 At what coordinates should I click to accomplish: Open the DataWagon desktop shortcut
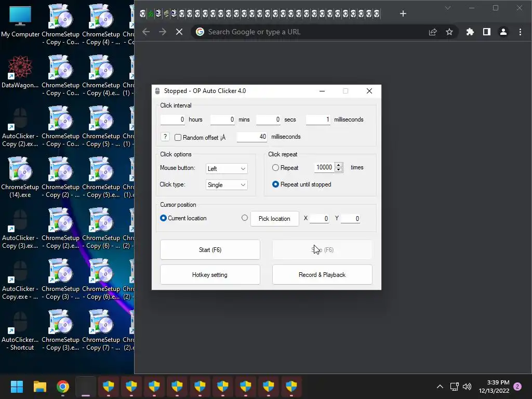20,72
